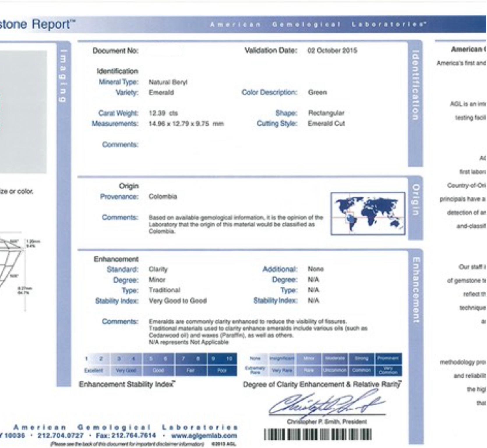Click the 'Fair' stability scale cell
Viewport: 487px width, 448px height.
191,371
